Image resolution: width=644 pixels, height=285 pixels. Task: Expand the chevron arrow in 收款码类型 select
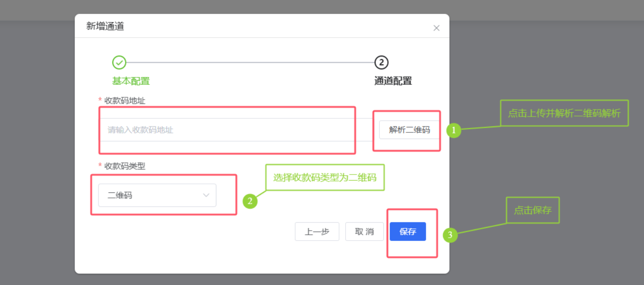206,195
